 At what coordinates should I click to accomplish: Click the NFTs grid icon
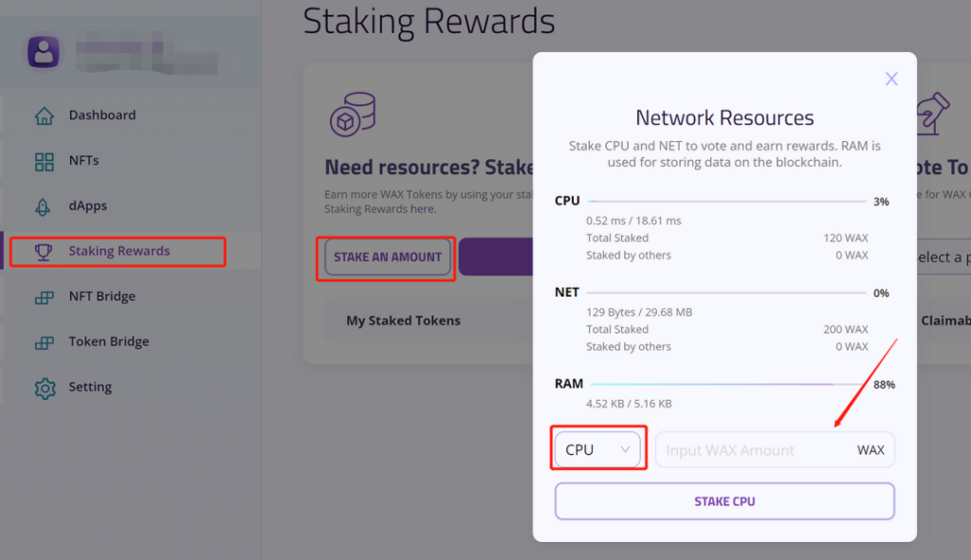click(x=45, y=161)
